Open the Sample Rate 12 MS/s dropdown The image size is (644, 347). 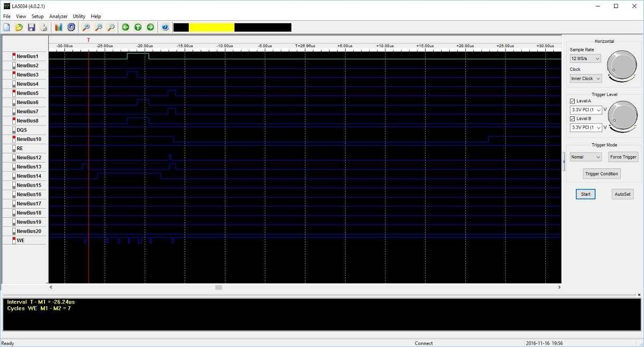click(x=585, y=58)
